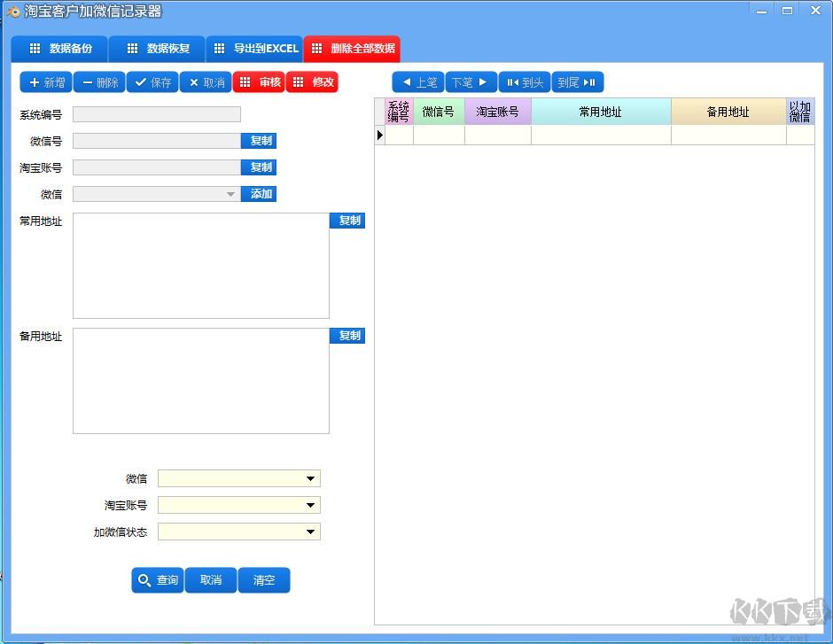Click the red 审核 (review) button
Image resolution: width=833 pixels, height=644 pixels.
pyautogui.click(x=259, y=82)
